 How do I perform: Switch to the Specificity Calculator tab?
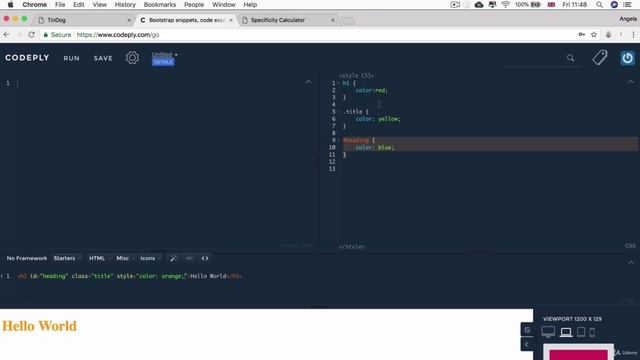(x=287, y=20)
